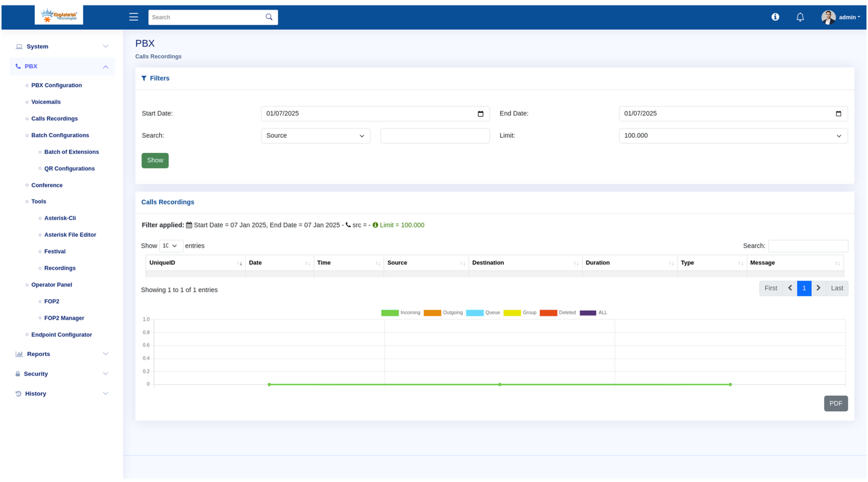This screenshot has height=482, width=868.
Task: Click the First pagination button
Action: [771, 288]
